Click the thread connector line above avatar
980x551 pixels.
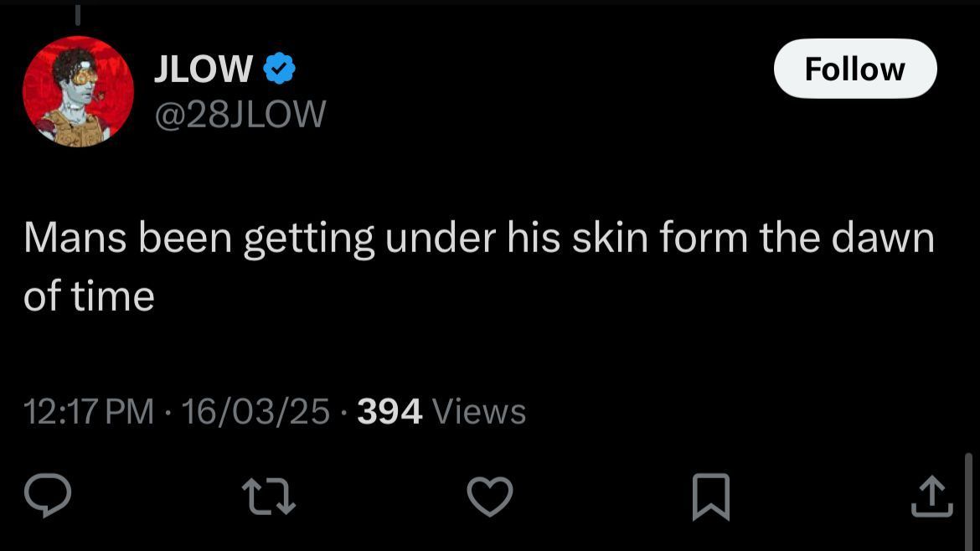(78, 13)
